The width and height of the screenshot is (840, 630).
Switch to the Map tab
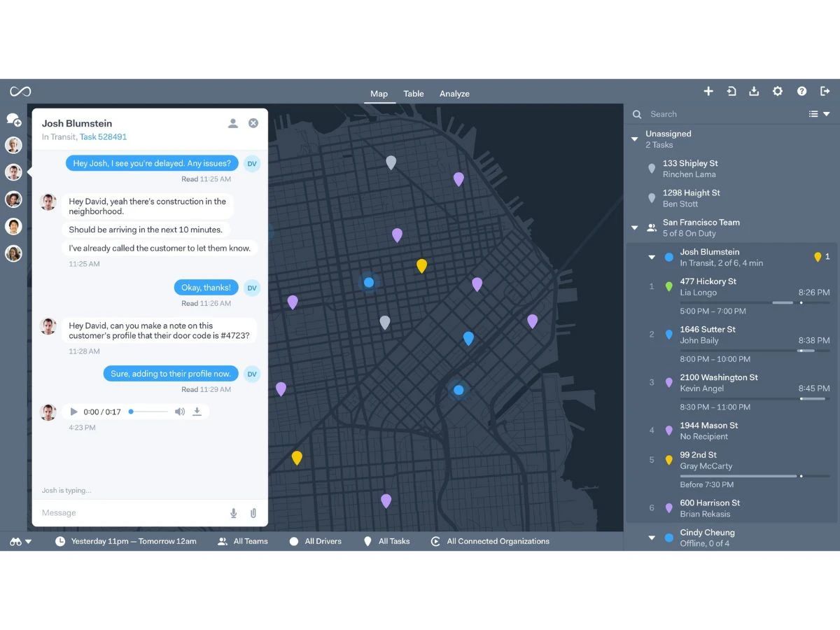[x=379, y=94]
